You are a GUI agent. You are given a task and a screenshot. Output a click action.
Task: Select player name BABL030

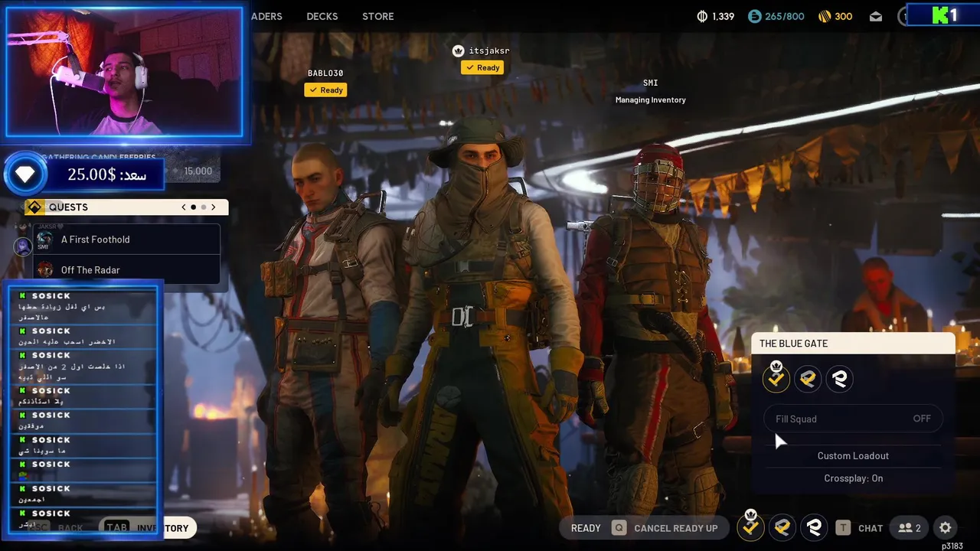325,73
